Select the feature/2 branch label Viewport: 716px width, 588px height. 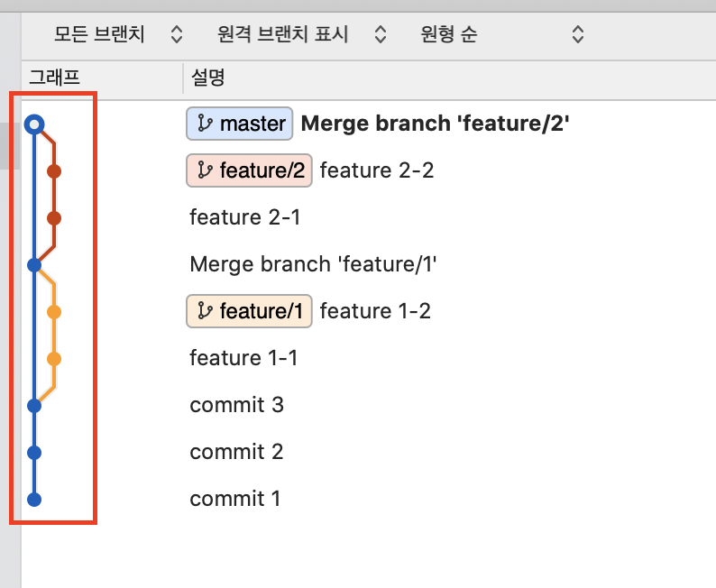point(249,170)
